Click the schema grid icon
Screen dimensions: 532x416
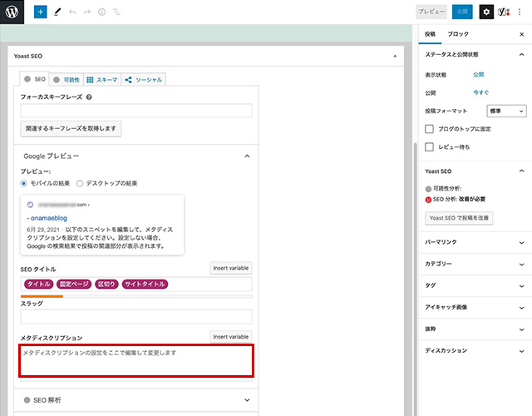90,80
